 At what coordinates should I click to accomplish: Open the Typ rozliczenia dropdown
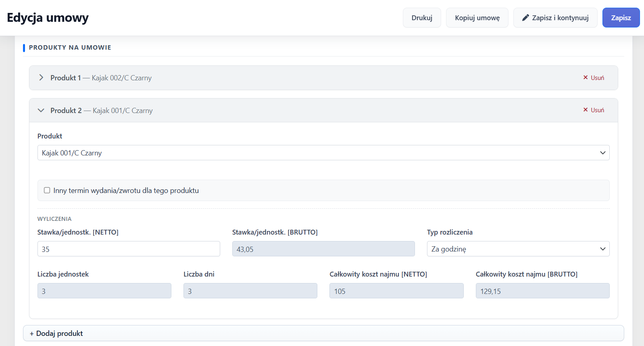click(x=518, y=249)
